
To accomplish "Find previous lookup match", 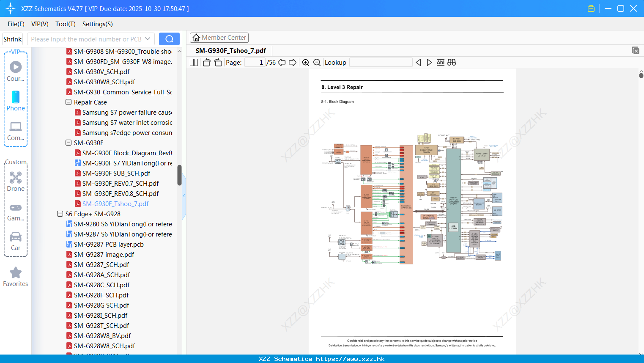I will click(x=418, y=63).
